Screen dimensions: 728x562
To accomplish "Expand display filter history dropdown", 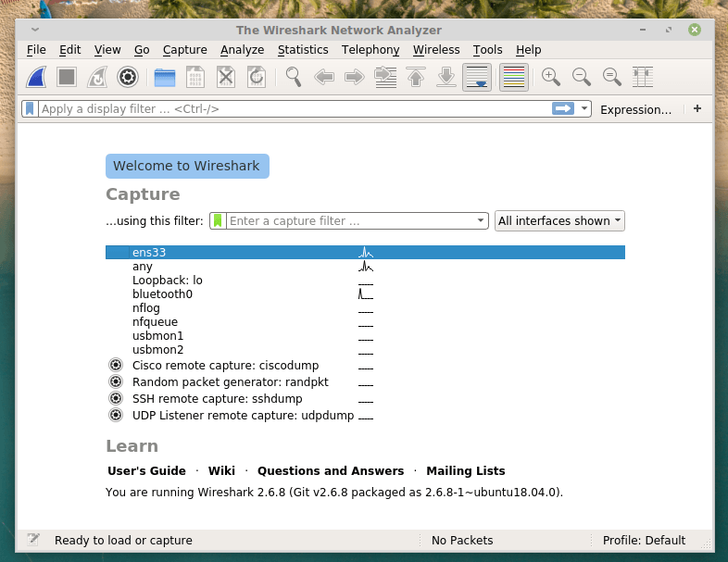I will coord(584,108).
